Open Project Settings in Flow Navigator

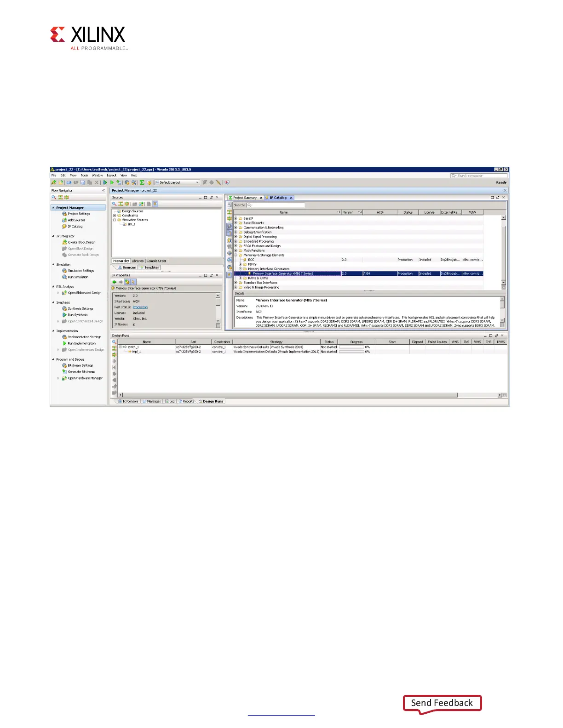point(76,214)
